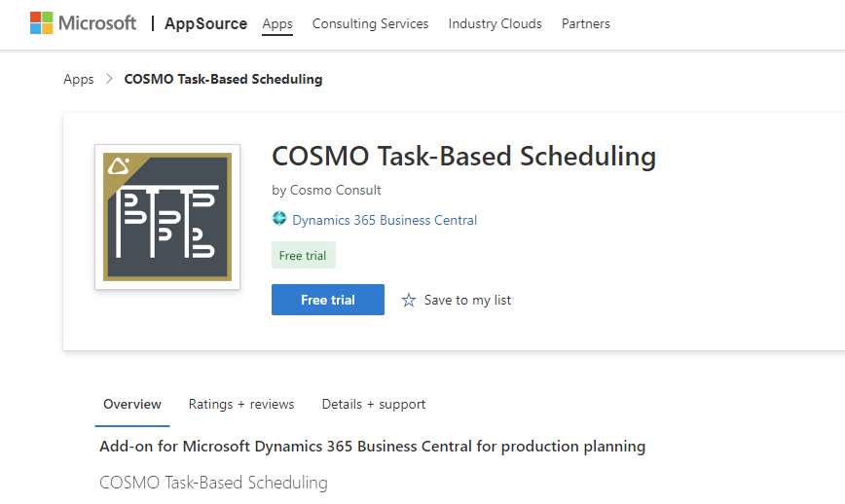Go to Industry Clouds in navigation
845x504 pixels.
pyautogui.click(x=495, y=24)
